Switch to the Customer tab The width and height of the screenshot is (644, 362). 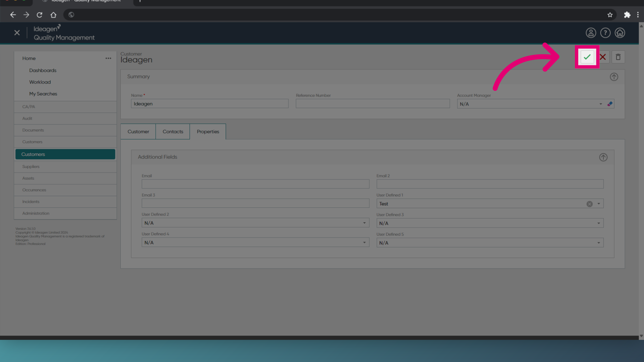pyautogui.click(x=138, y=132)
